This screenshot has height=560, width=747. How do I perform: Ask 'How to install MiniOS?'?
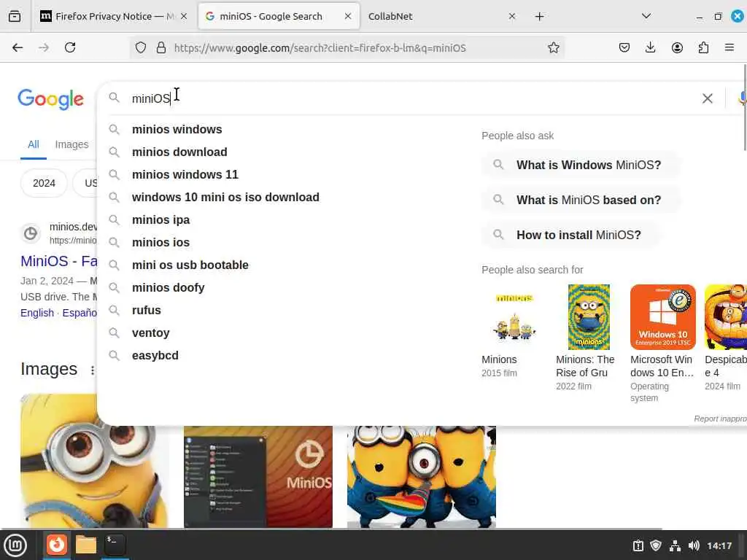(570, 236)
